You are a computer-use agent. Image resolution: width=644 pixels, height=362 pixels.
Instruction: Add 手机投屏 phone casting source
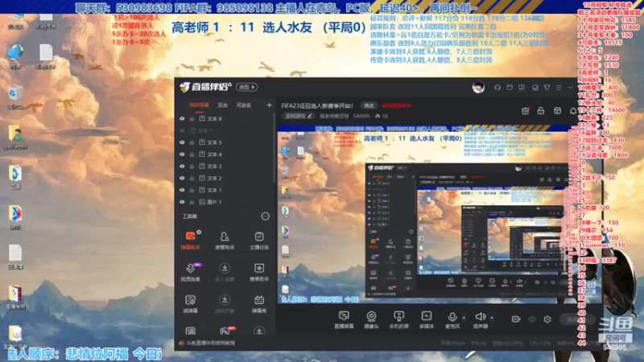[x=398, y=319]
